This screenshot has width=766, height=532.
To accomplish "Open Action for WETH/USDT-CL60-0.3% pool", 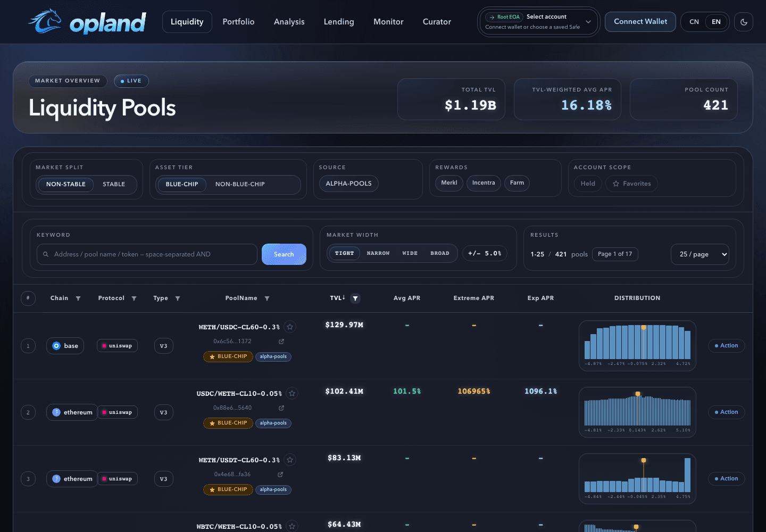I will [727, 479].
